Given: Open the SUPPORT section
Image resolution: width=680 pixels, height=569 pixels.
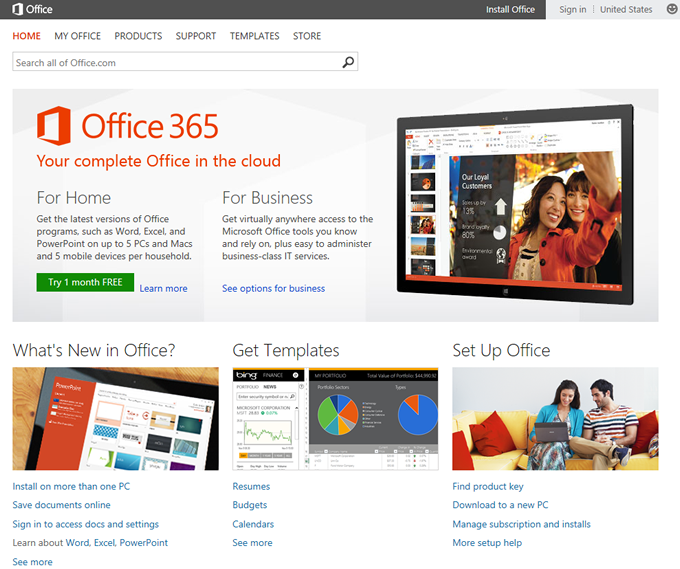Looking at the screenshot, I should point(196,36).
